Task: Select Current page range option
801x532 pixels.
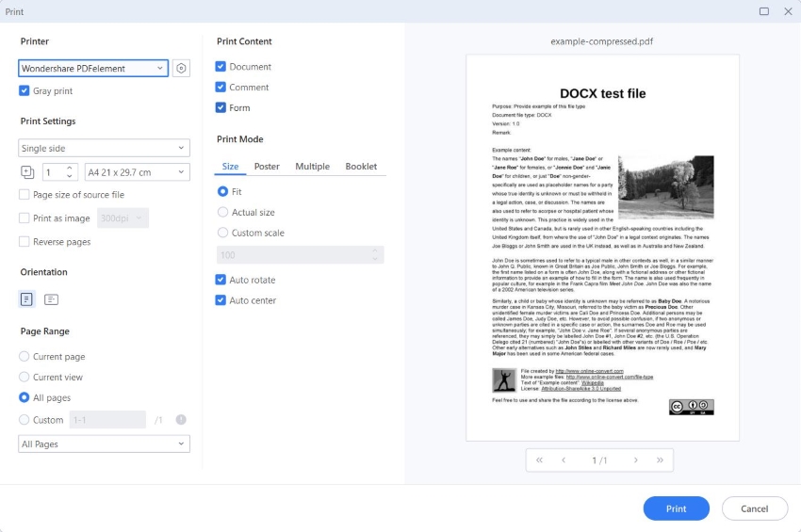Action: pos(24,356)
